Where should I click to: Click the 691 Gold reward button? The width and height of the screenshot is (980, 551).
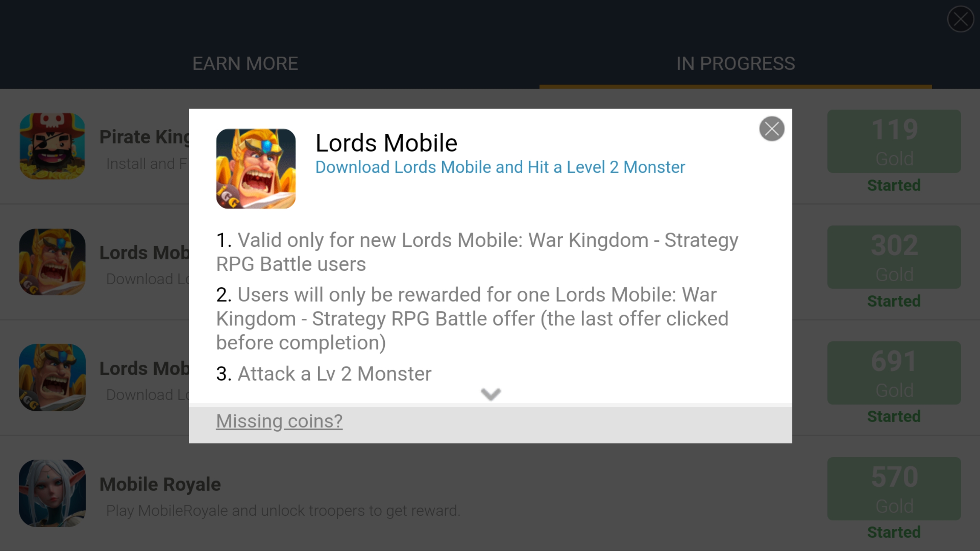894,373
